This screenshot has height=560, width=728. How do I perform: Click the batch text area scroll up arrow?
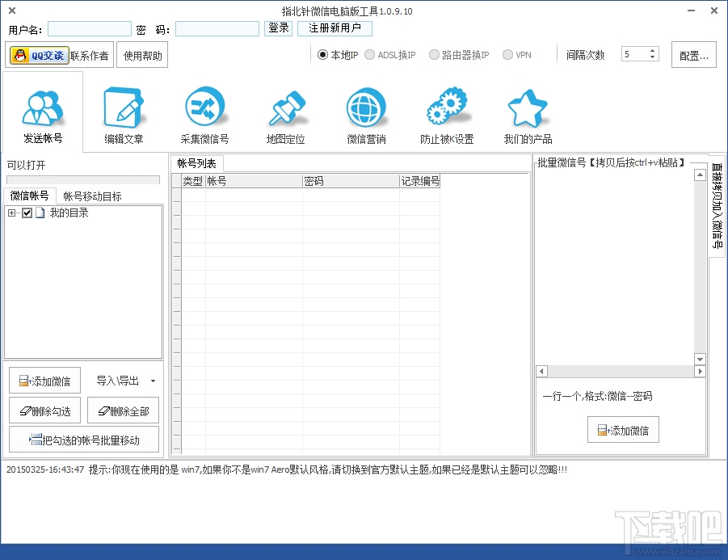point(700,175)
